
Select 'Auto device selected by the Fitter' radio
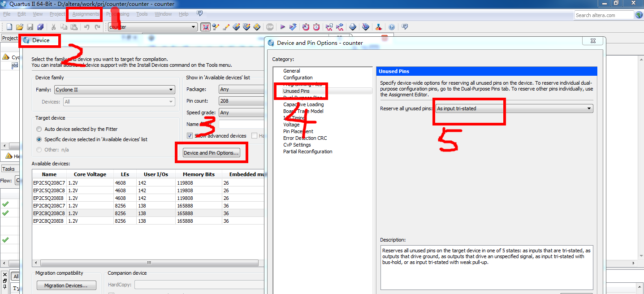coord(39,129)
